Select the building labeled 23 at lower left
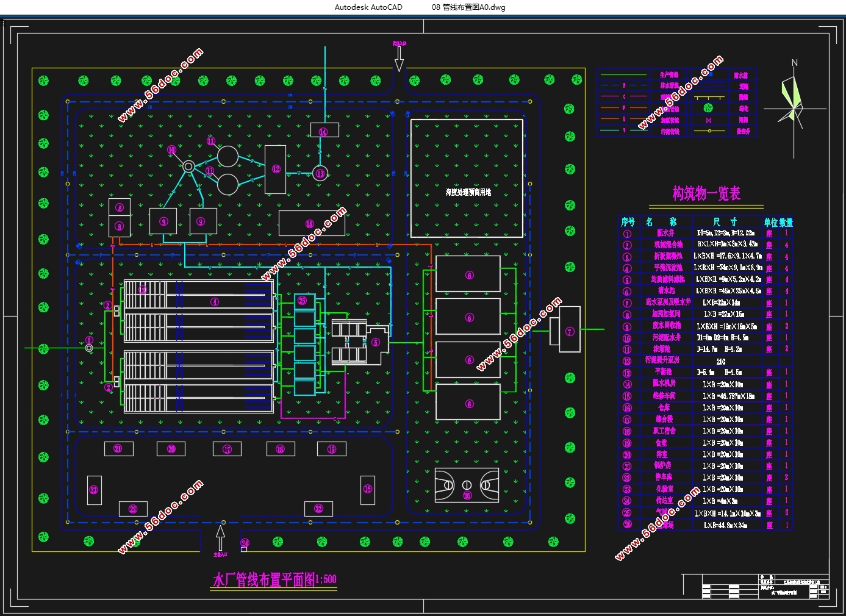846x616 pixels. click(x=94, y=490)
